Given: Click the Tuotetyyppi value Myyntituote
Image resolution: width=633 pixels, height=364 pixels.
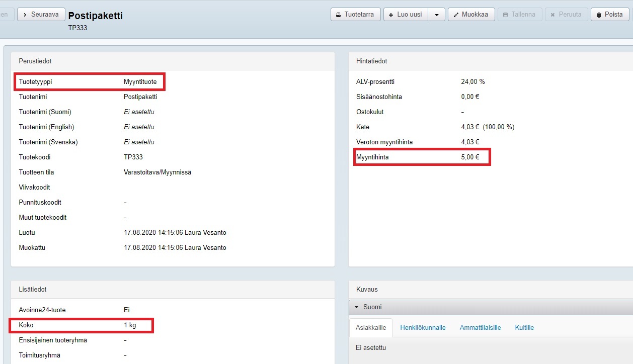Looking at the screenshot, I should coord(140,81).
